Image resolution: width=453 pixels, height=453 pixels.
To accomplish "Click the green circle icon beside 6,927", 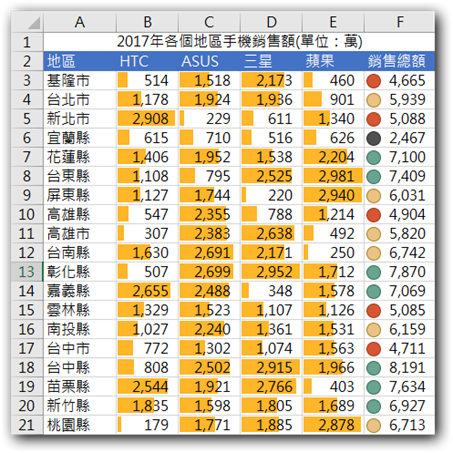I will coord(374,406).
